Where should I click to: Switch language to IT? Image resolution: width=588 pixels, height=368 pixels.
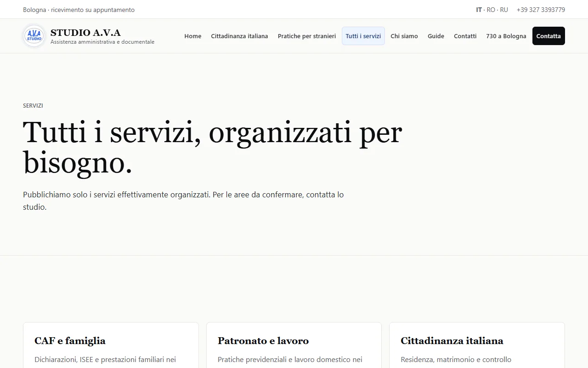tap(479, 10)
